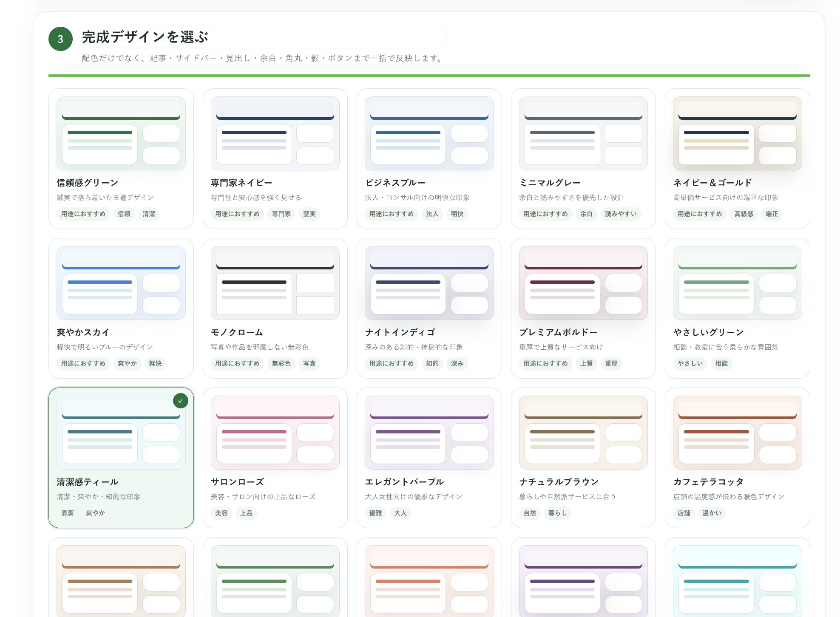Click the 相談 tag on やさしいグリーン
Viewport: 840px width, 617px height.
click(x=722, y=363)
